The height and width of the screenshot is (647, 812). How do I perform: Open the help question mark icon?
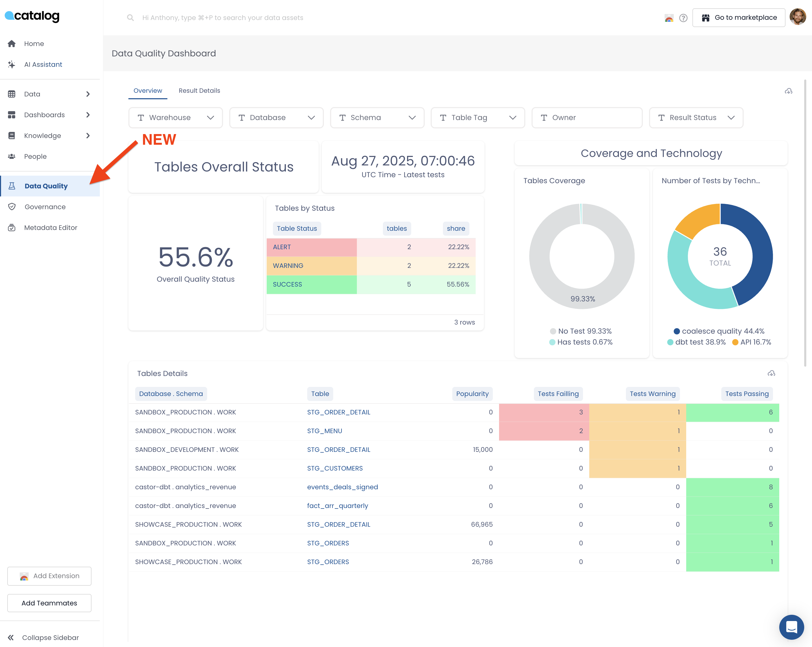click(x=683, y=18)
